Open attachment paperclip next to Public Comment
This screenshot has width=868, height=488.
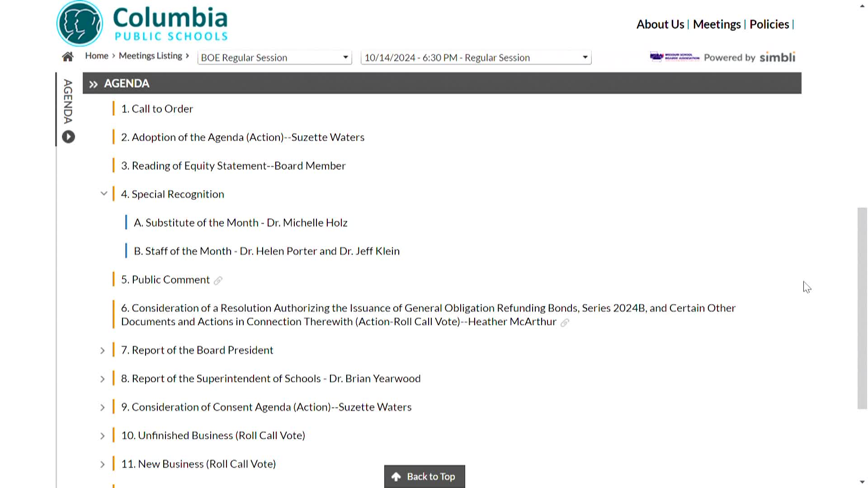point(218,281)
